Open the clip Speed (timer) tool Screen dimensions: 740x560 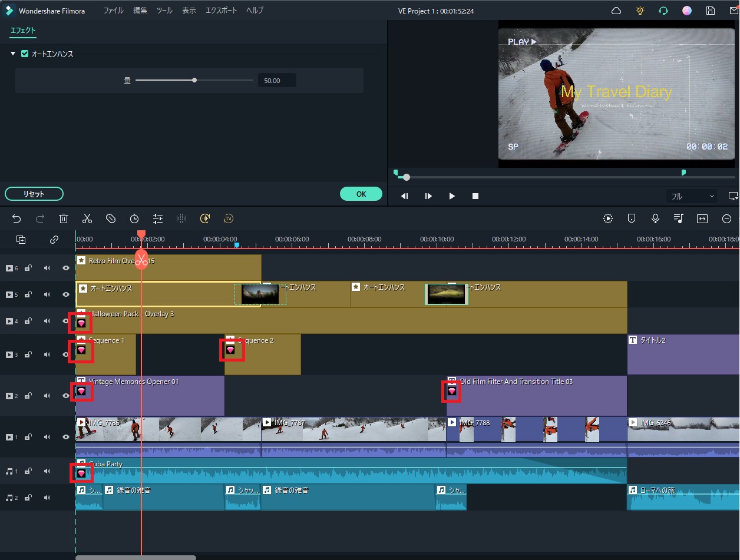point(134,218)
